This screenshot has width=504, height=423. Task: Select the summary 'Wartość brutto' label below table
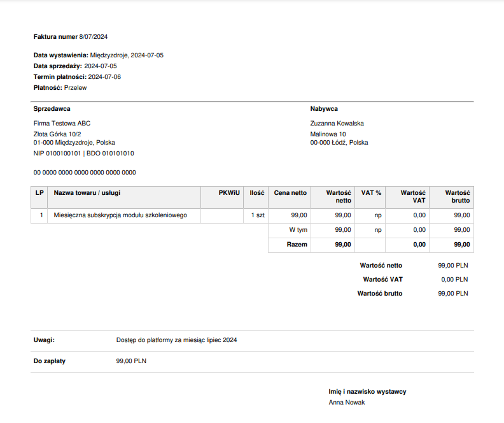point(380,294)
